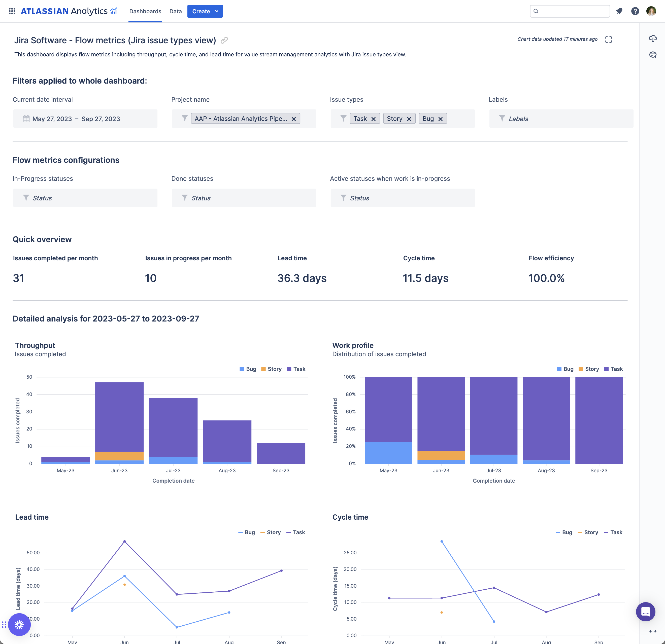Viewport: 665px width, 644px height.
Task: Open the In-Progress statuses Status dropdown
Action: click(x=85, y=198)
